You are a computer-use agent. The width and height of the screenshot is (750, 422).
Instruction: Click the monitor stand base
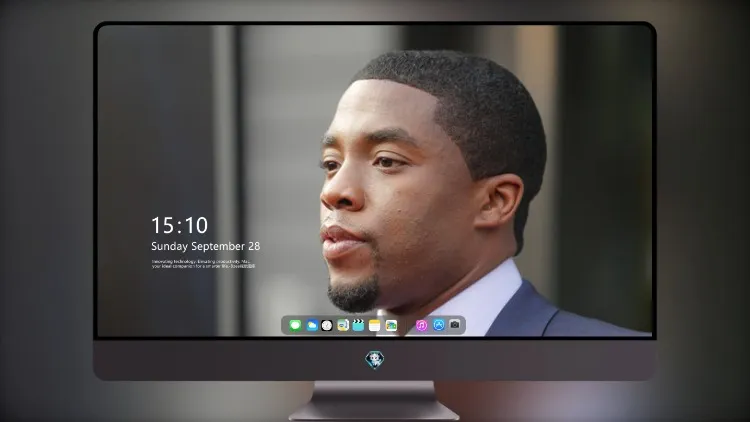[374, 411]
